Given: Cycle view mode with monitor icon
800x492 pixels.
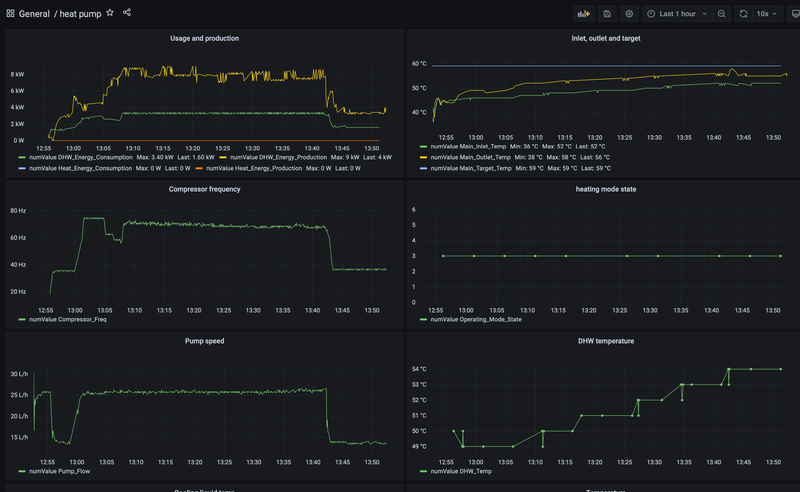Looking at the screenshot, I should [x=795, y=14].
